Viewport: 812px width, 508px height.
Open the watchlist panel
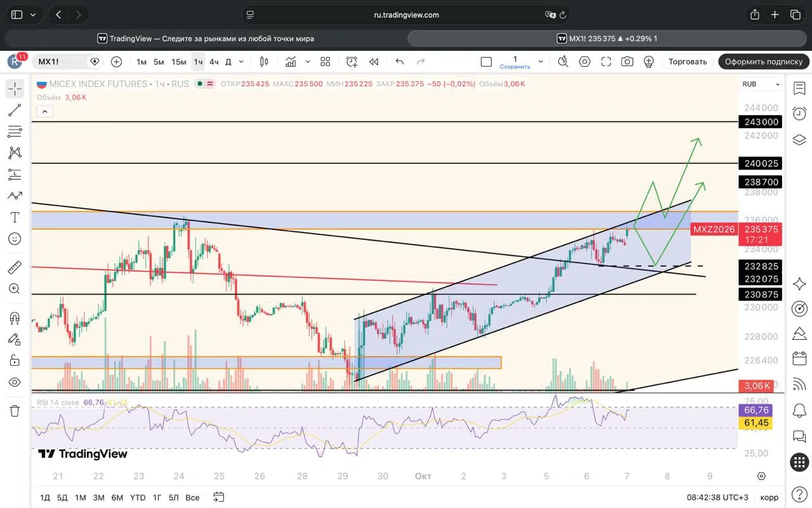click(799, 89)
